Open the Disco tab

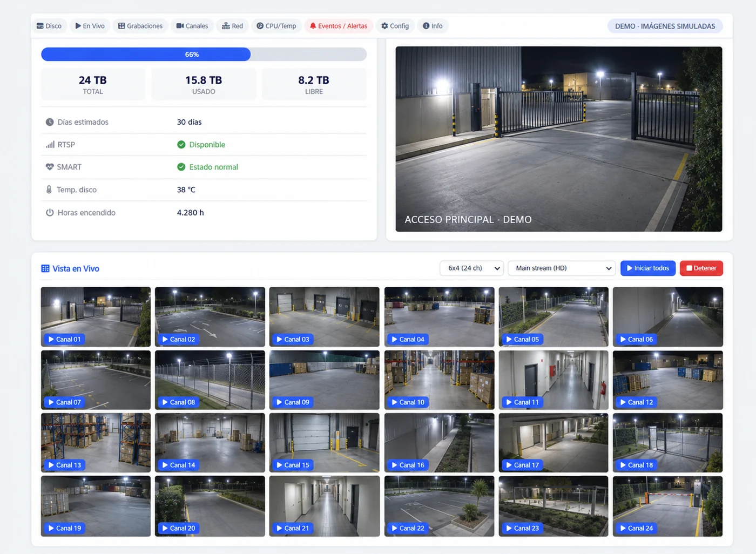click(49, 26)
